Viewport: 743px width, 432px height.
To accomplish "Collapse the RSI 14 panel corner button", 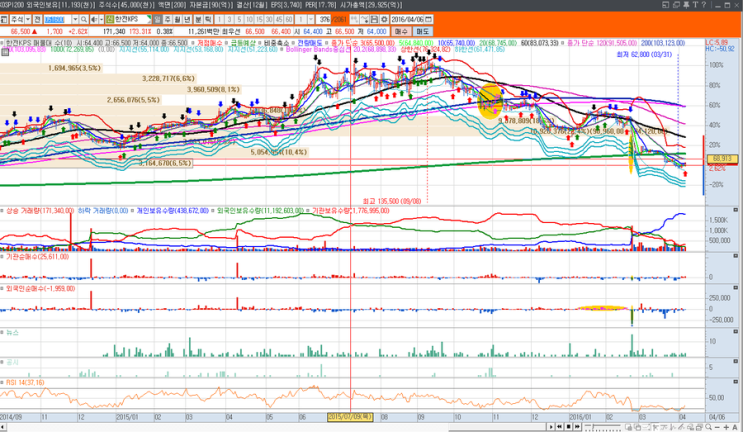I will click(735, 382).
